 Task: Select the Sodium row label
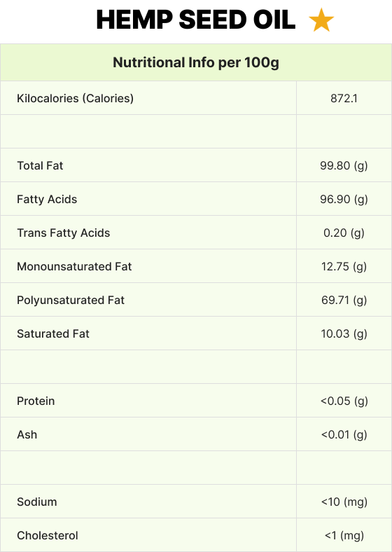click(37, 502)
